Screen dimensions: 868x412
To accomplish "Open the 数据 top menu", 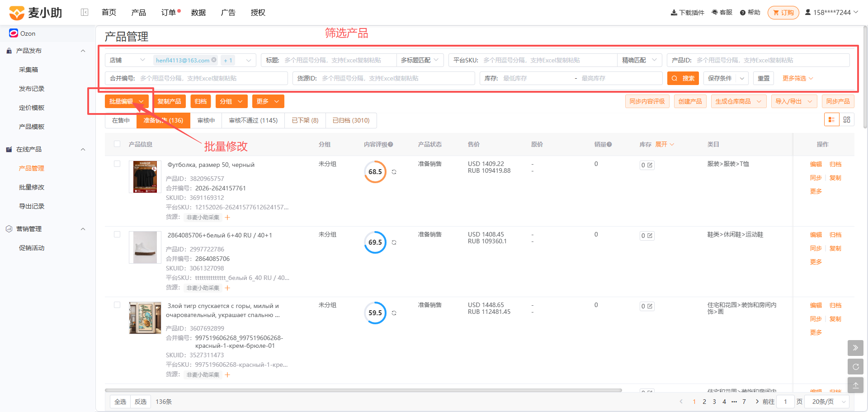I will tap(198, 13).
